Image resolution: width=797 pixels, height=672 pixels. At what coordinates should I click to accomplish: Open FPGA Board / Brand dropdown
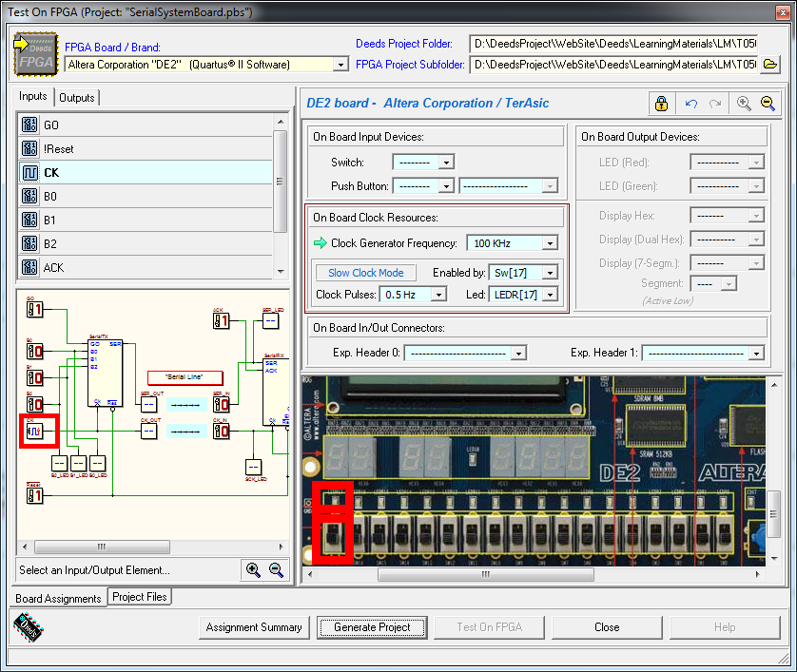click(340, 65)
